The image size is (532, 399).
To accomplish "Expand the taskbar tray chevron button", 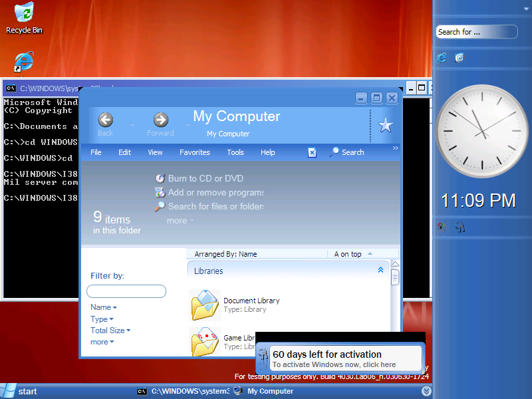I will (426, 391).
